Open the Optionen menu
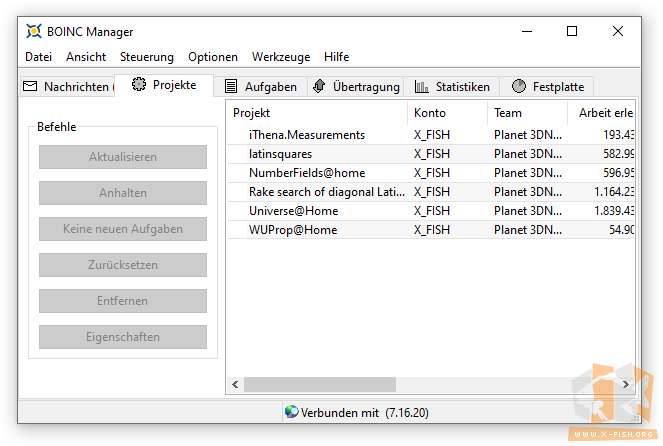This screenshot has width=663, height=446. click(x=213, y=57)
